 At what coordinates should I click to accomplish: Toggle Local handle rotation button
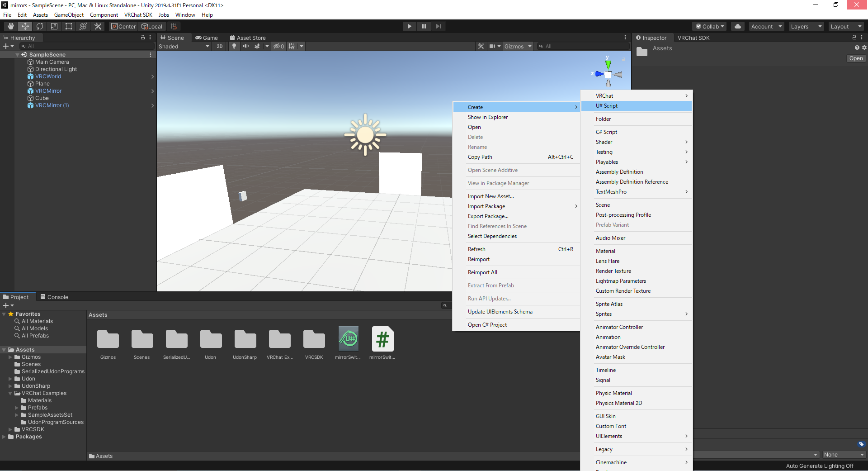[x=152, y=26]
